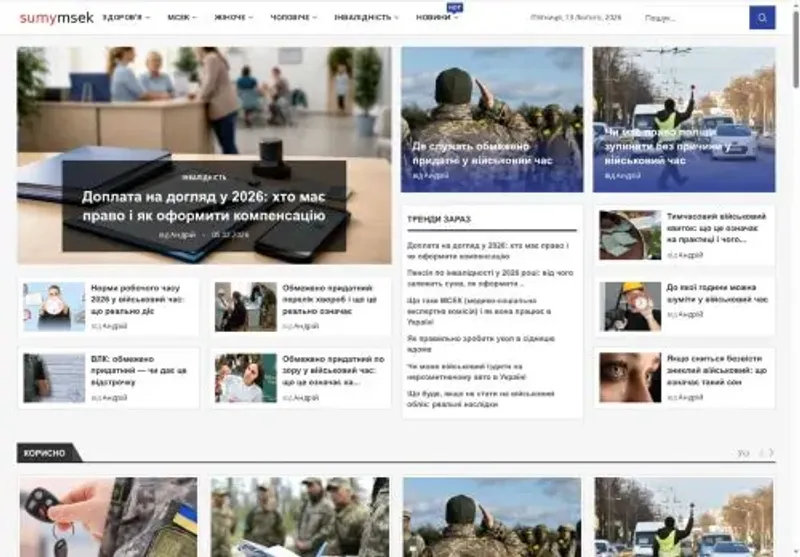800x557 pixels.
Task: Click the date text in header
Action: click(576, 17)
